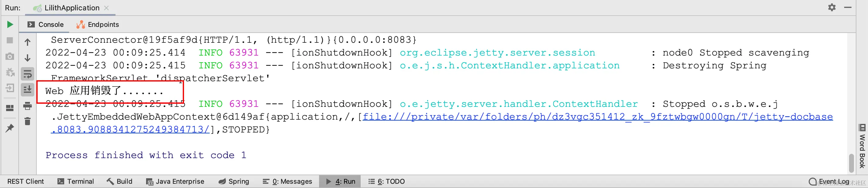This screenshot has height=188, width=868.
Task: Click 'Process finished with exit code 1' text
Action: [146, 155]
